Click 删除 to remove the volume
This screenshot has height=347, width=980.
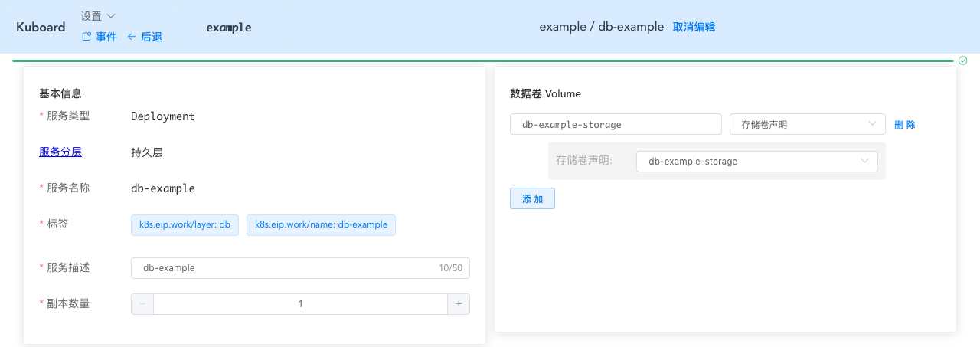coord(905,124)
